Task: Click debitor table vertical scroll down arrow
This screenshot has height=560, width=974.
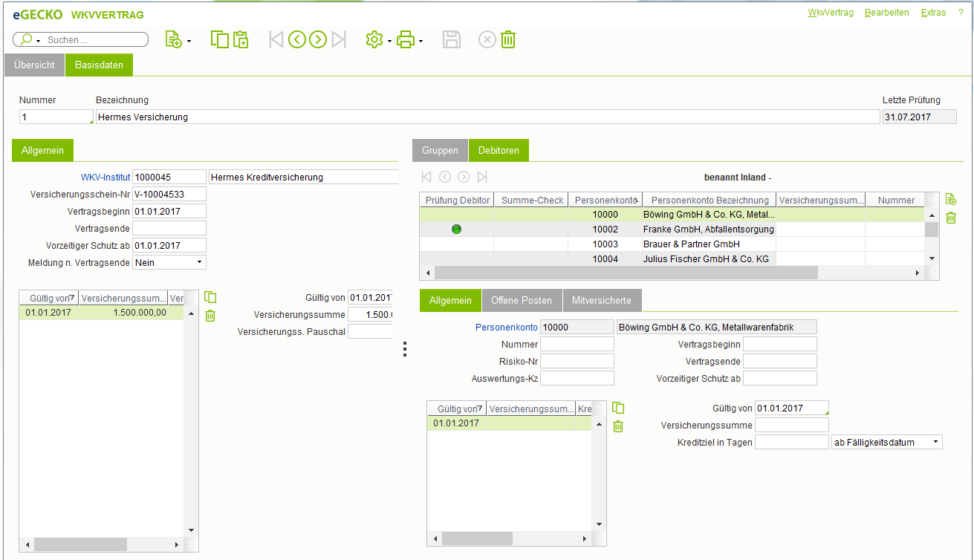Action: click(931, 258)
